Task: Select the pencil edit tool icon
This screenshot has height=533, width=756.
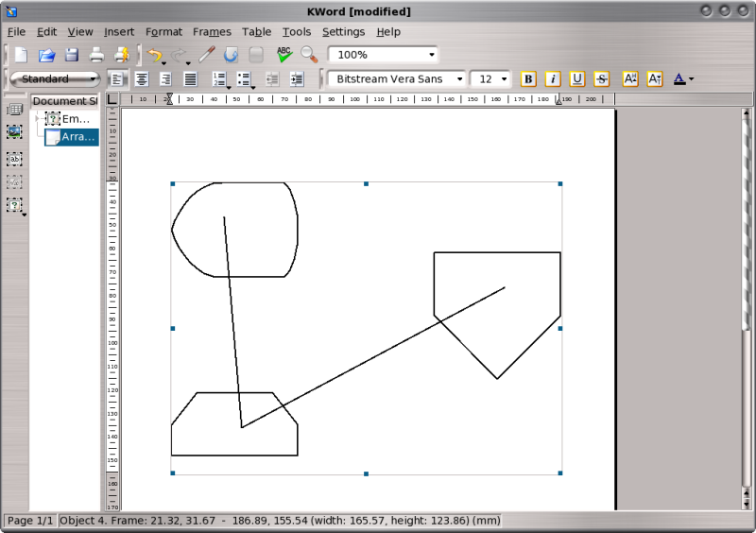Action: pos(206,55)
